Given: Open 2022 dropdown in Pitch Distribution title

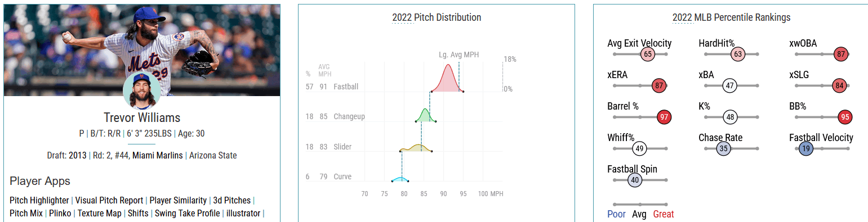Looking at the screenshot, I should tap(402, 17).
